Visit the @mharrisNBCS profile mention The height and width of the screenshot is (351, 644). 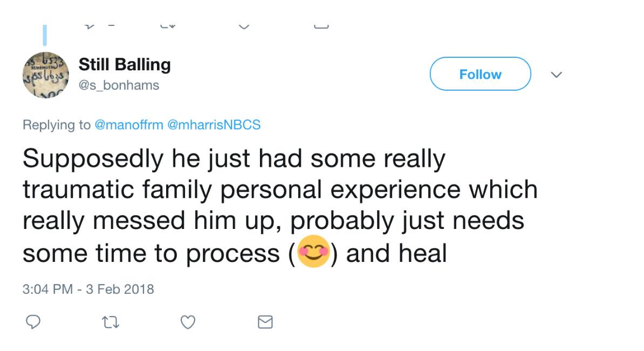click(x=214, y=125)
